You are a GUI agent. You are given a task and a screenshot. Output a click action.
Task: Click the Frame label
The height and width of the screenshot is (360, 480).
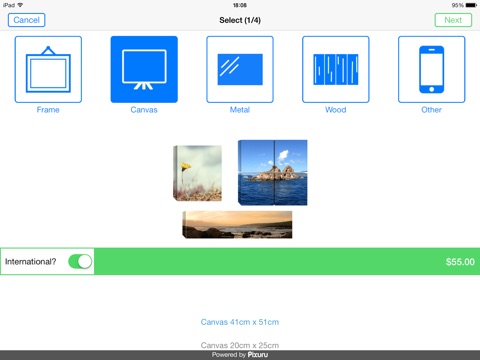[x=48, y=110]
